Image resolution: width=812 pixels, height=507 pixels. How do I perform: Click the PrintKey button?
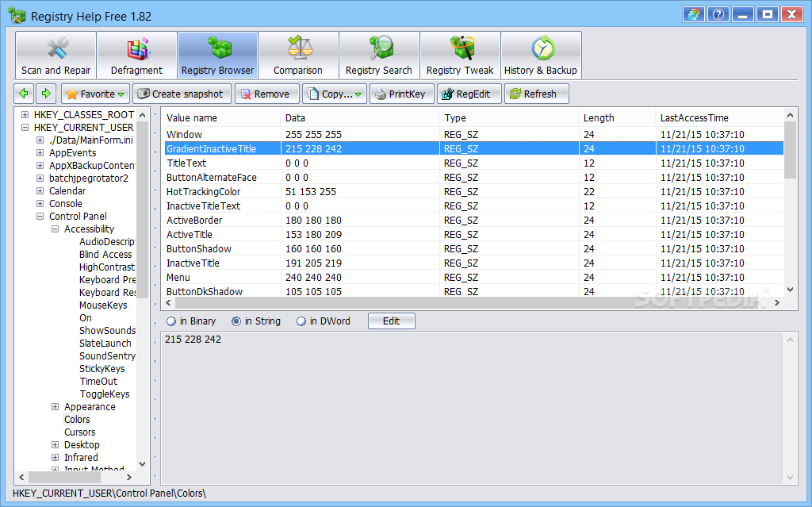coord(401,94)
